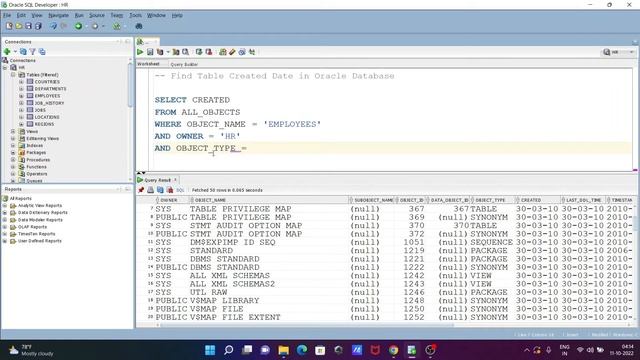Select User Defined Reports item
Screen dimensions: 640x360
[x=40, y=241]
